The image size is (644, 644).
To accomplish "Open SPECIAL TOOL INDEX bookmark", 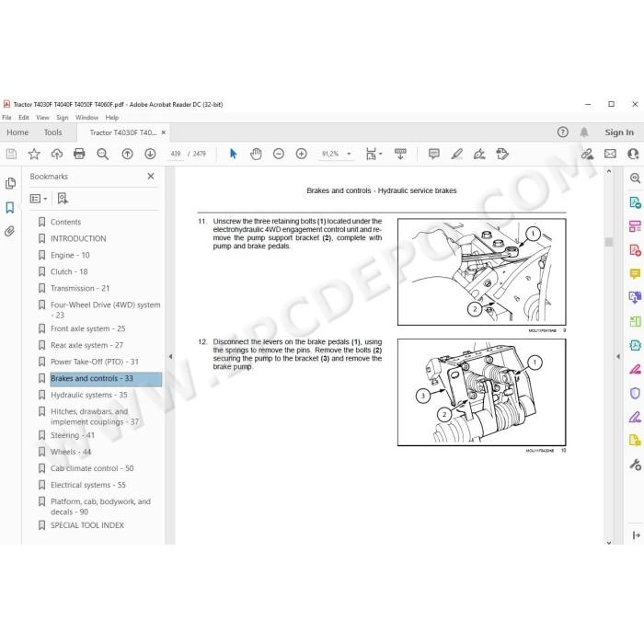I will [x=87, y=525].
